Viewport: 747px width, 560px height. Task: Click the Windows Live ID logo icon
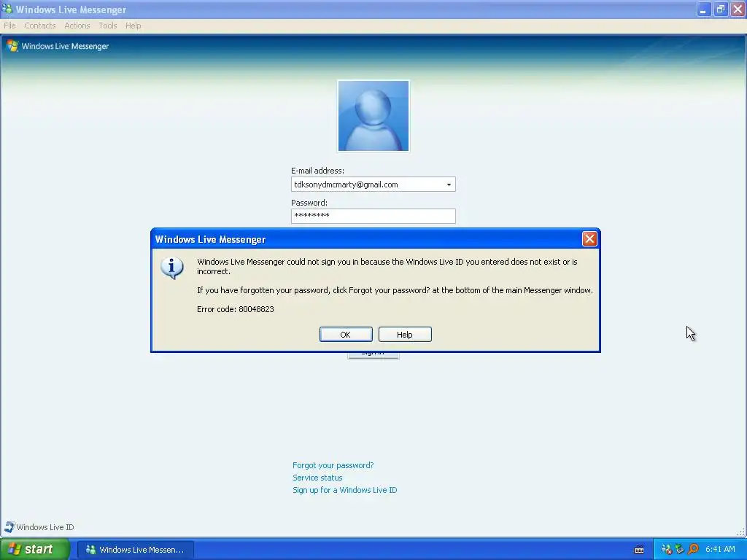tap(9, 526)
